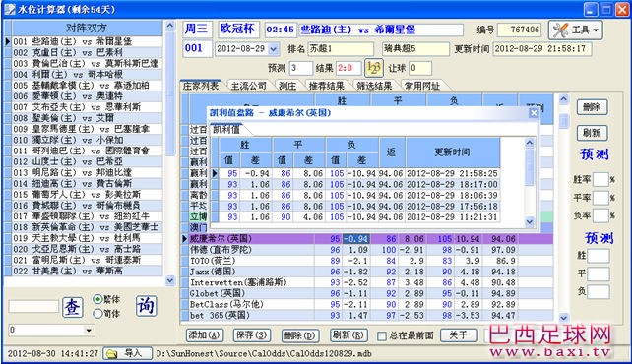Click the 关于 about button

[x=459, y=335]
